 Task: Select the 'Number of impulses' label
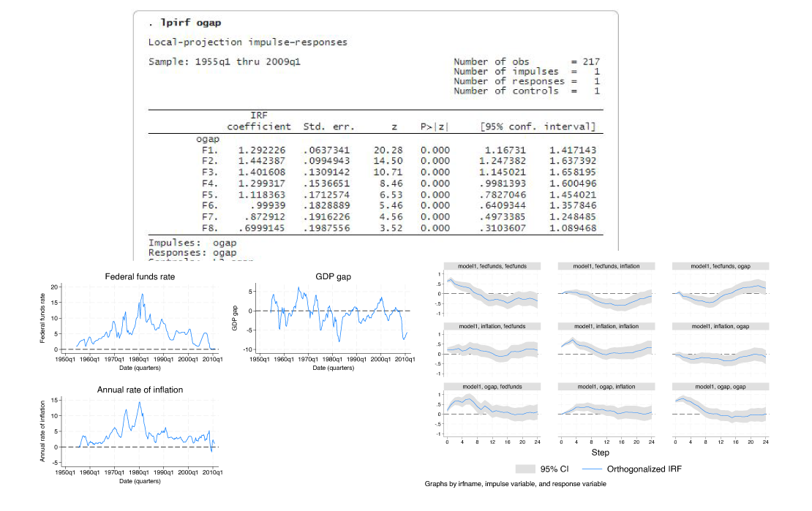coord(506,71)
